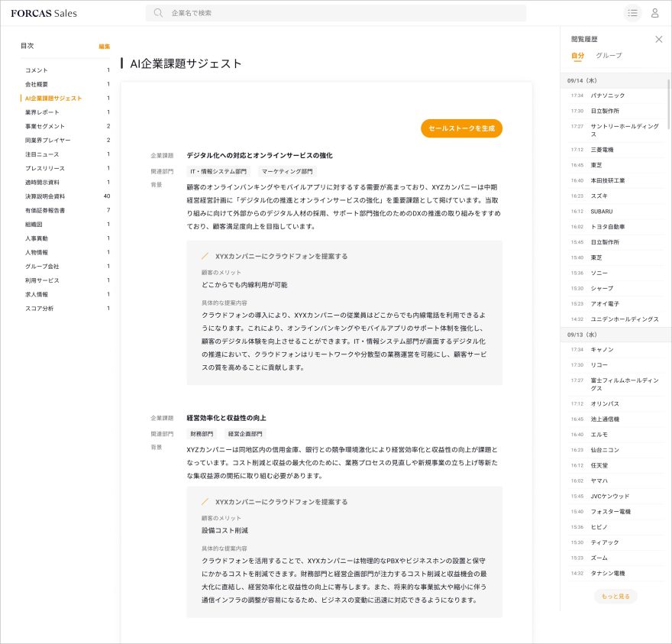Click the マーケティング部門 tag
Screen dimensions: 672x644
(287, 172)
